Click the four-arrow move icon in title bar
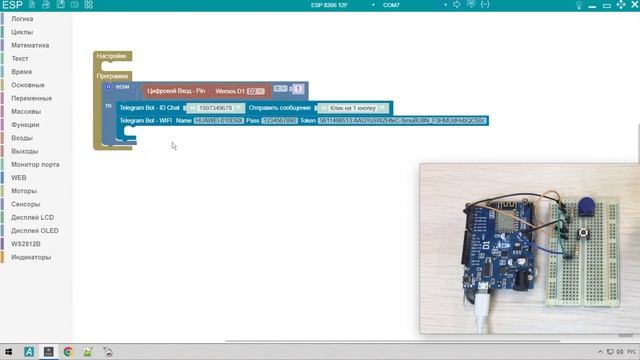 coord(621,4)
